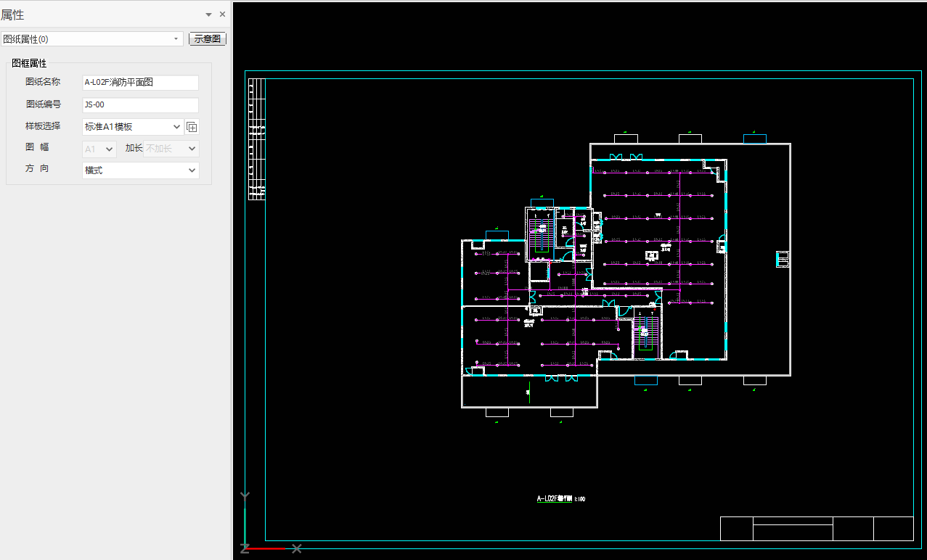Image resolution: width=927 pixels, height=560 pixels.
Task: Open the 属性 panel options arrow menu
Action: (x=209, y=15)
